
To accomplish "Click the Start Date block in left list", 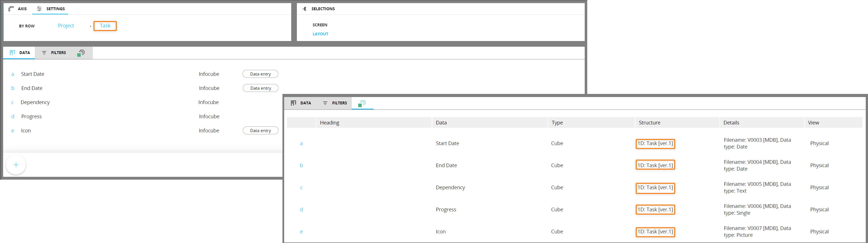I will [x=32, y=74].
